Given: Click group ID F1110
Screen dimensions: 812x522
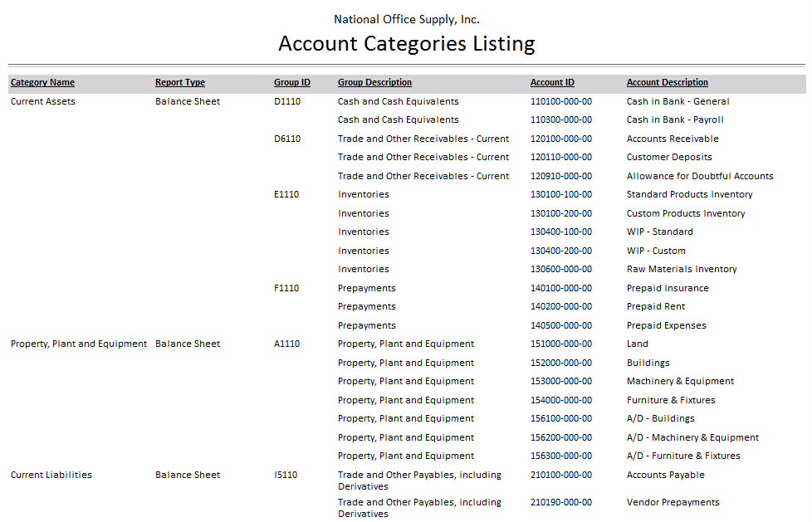Looking at the screenshot, I should pyautogui.click(x=286, y=288).
